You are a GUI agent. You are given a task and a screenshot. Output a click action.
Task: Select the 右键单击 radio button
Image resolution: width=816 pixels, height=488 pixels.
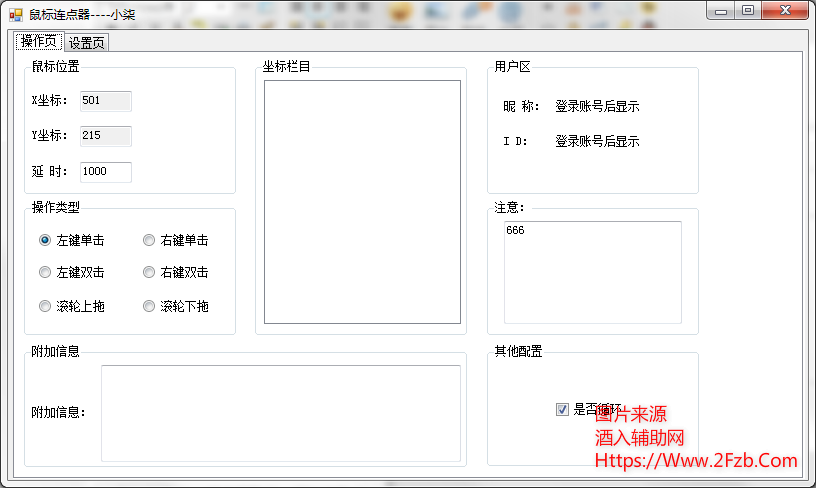pos(149,241)
